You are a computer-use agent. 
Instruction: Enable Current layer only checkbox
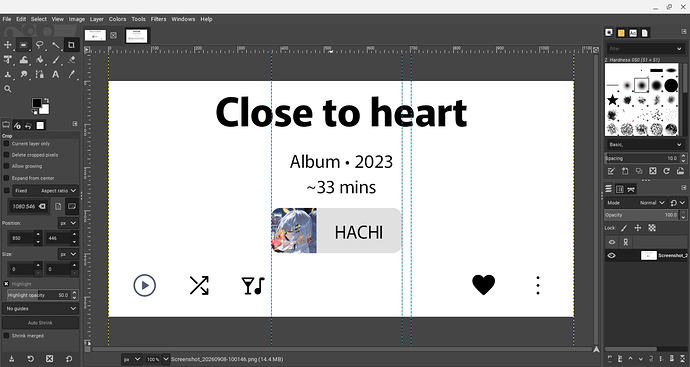pos(6,143)
